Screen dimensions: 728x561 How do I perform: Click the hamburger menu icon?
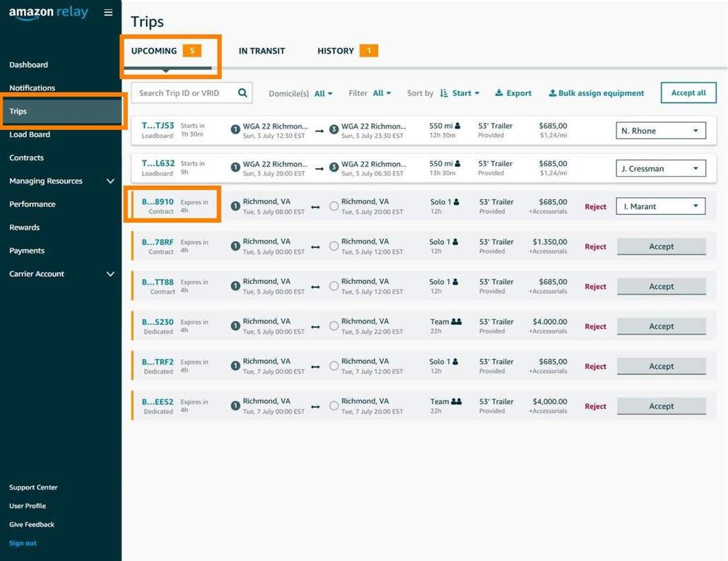click(x=108, y=13)
